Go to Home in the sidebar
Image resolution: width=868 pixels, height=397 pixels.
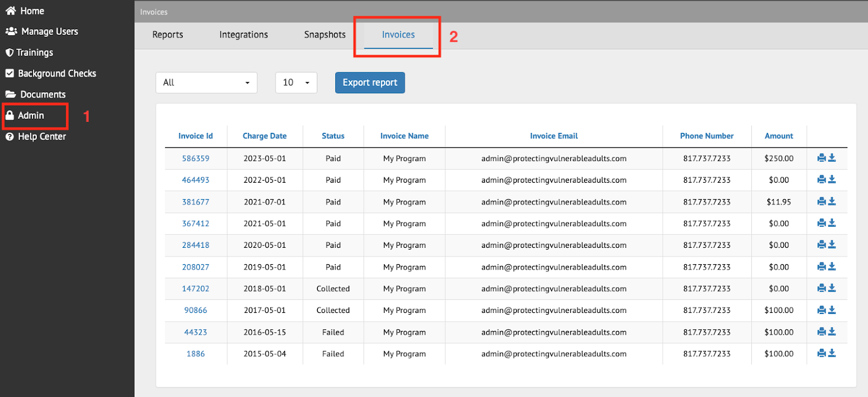pos(33,11)
